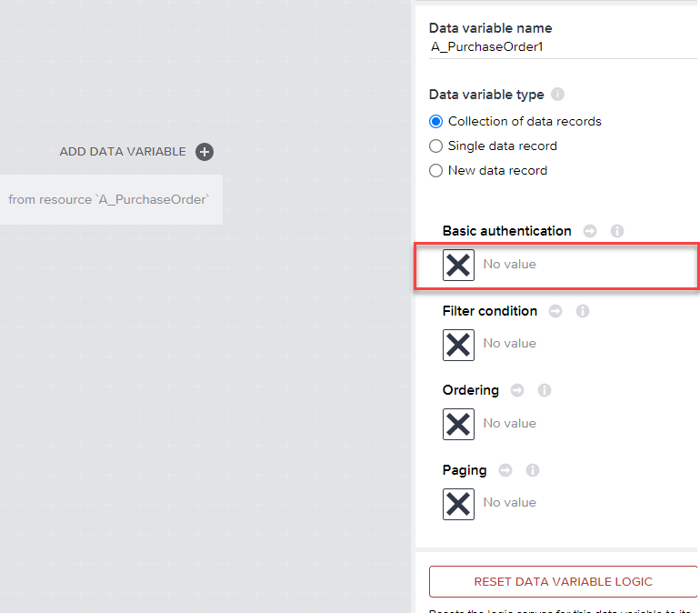
Task: Select the A_PurchaseOrder resource variable card
Action: pyautogui.click(x=109, y=199)
